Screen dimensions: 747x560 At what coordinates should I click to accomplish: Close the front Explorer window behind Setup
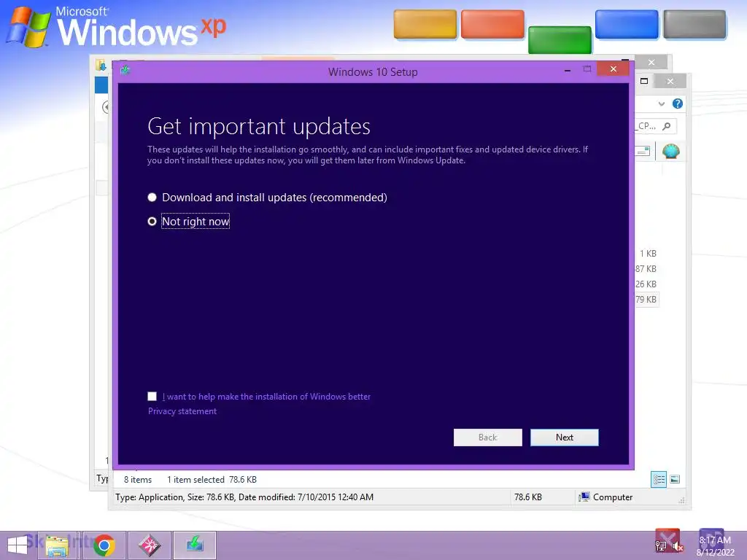point(670,81)
